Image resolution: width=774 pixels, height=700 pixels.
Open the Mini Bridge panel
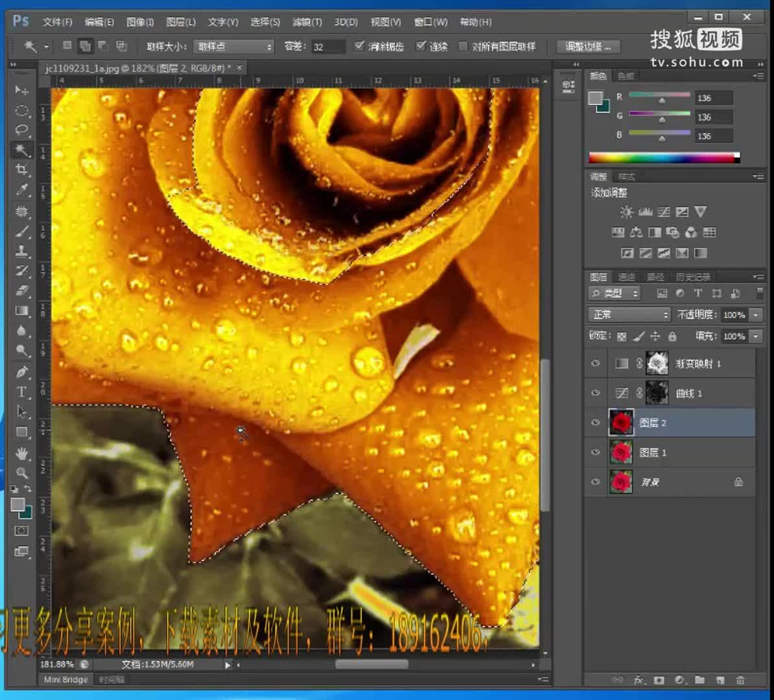pyautogui.click(x=65, y=679)
